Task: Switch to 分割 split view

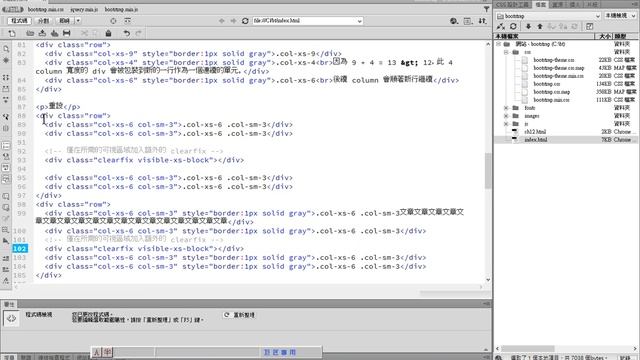Action: [x=43, y=21]
